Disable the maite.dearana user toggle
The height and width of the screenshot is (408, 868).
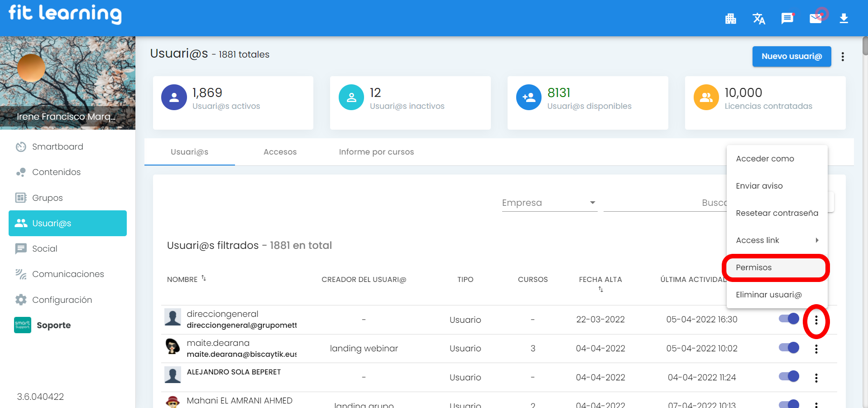(x=789, y=348)
